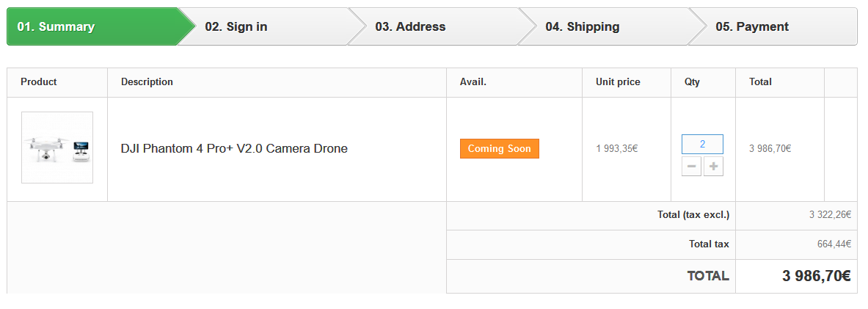The image size is (868, 309).
Task: Click the Avail. column header
Action: click(473, 82)
